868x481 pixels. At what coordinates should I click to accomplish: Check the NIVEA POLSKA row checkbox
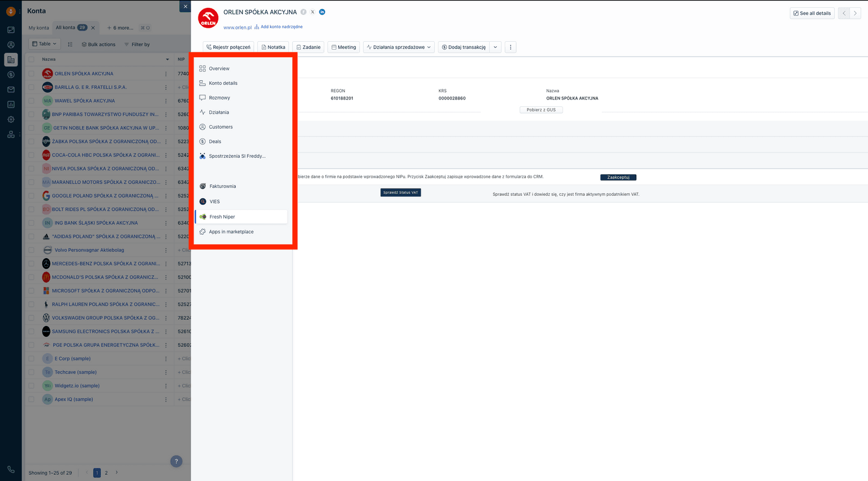pyautogui.click(x=32, y=169)
